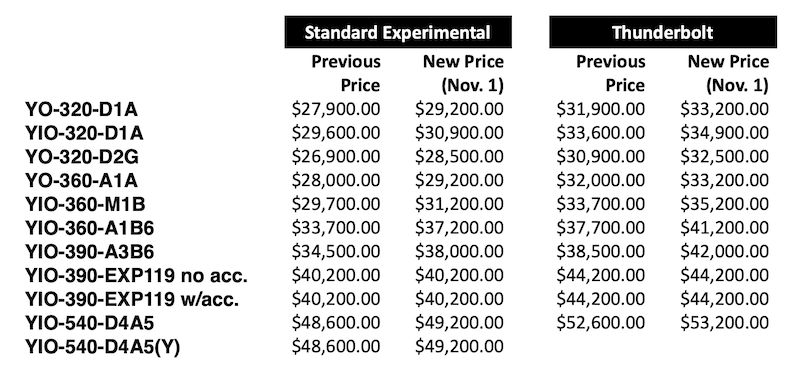
Task: Select the YIO-390-A3B6 model label
Action: click(x=90, y=251)
